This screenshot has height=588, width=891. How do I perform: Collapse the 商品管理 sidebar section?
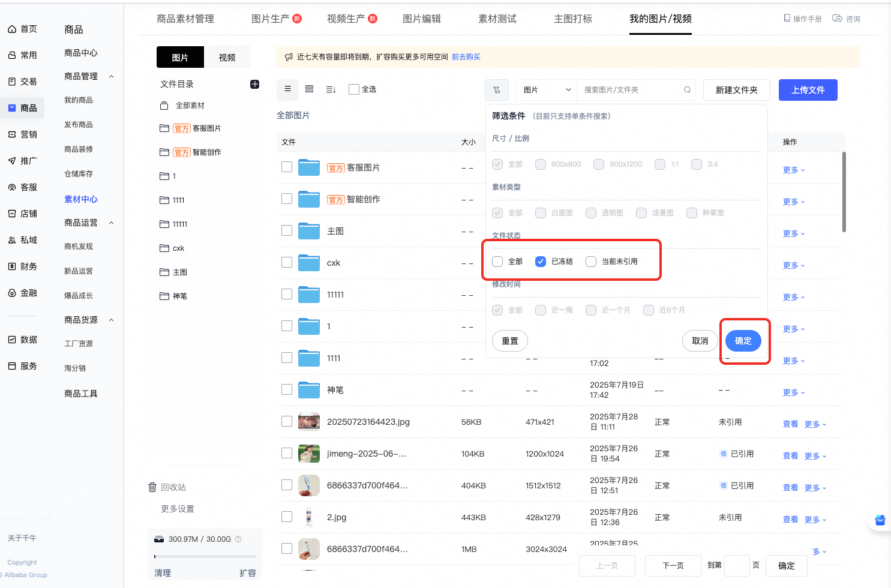(x=111, y=77)
